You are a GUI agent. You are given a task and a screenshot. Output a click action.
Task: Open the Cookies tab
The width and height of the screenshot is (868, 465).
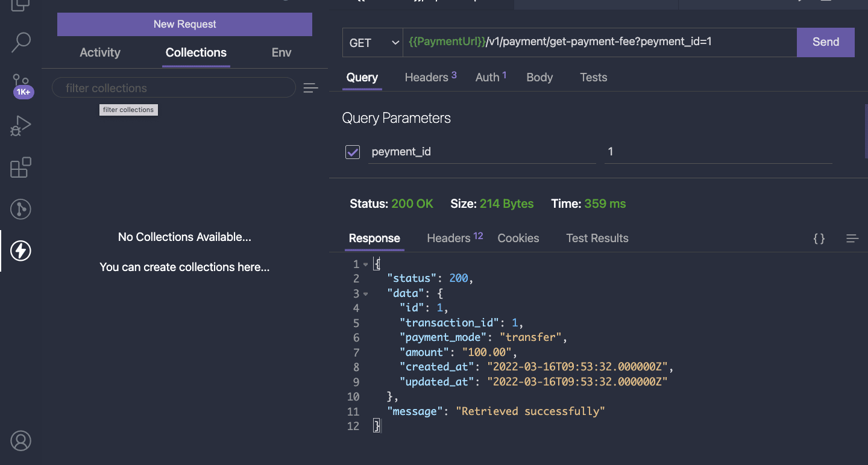tap(518, 239)
